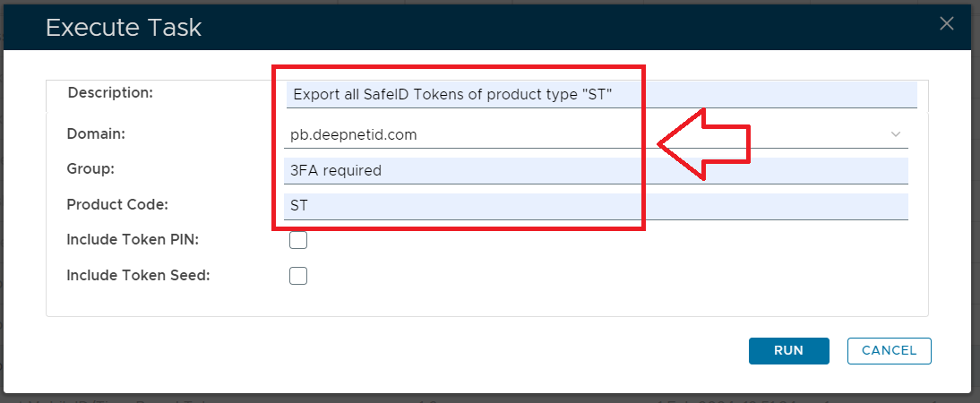Focus the Description text field

[x=600, y=94]
